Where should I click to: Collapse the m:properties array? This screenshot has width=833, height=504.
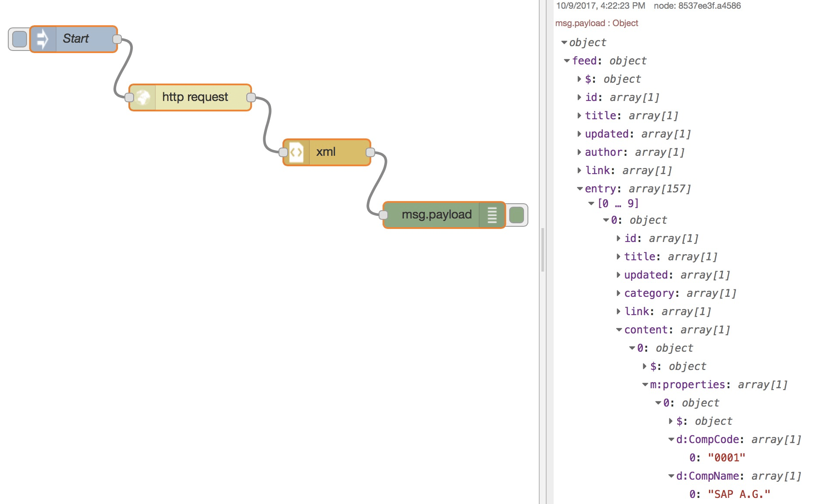click(644, 384)
